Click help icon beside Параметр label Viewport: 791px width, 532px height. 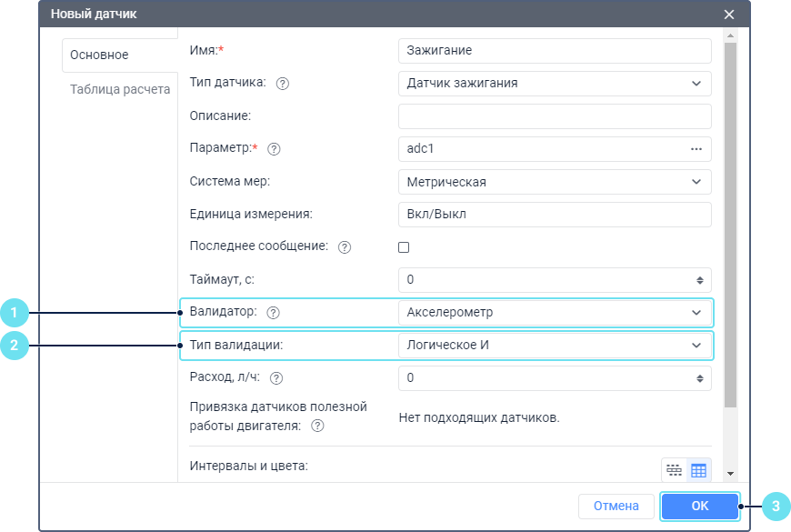point(275,149)
